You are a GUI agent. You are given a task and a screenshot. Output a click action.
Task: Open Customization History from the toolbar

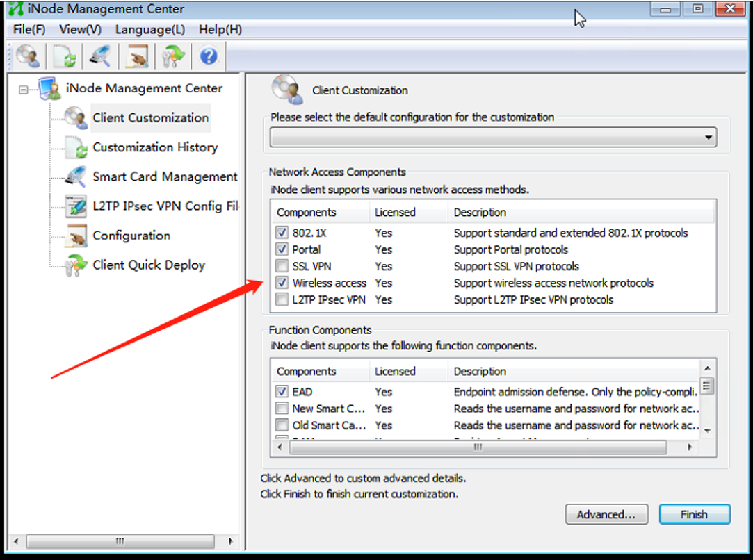pyautogui.click(x=65, y=56)
